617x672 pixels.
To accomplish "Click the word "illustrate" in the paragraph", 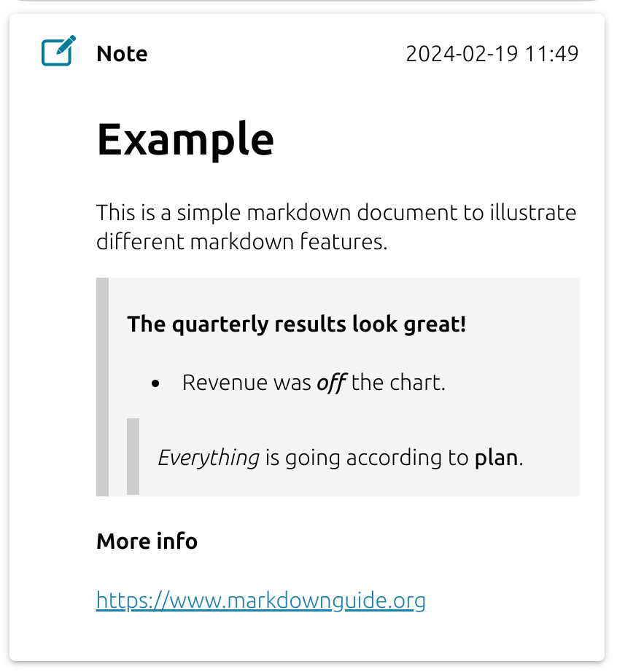I will pyautogui.click(x=532, y=214).
